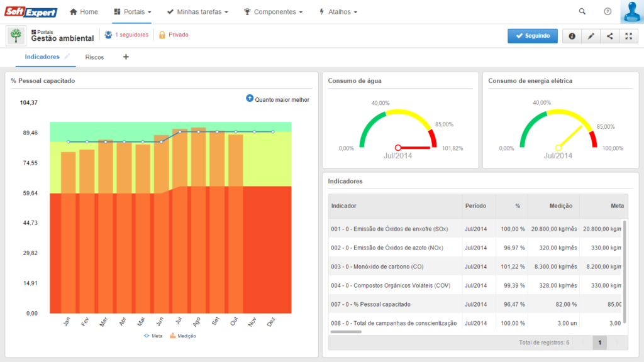
Task: Open the Atalhos dropdown
Action: pos(338,12)
